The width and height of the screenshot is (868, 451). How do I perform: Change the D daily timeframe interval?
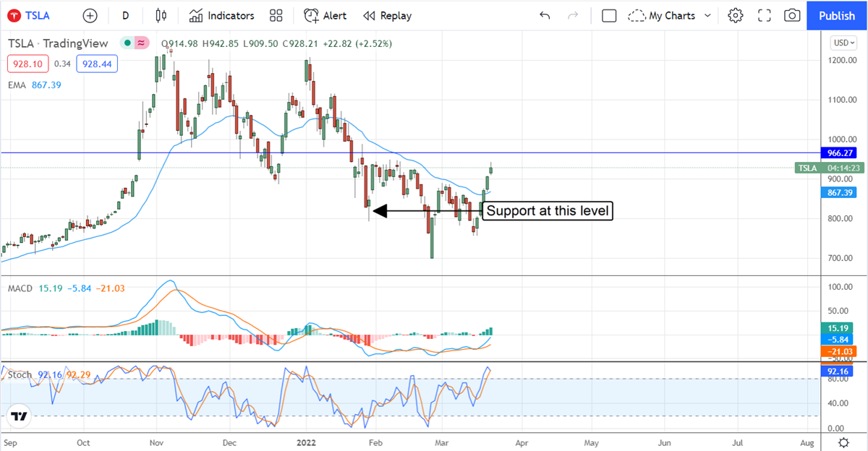click(x=126, y=15)
